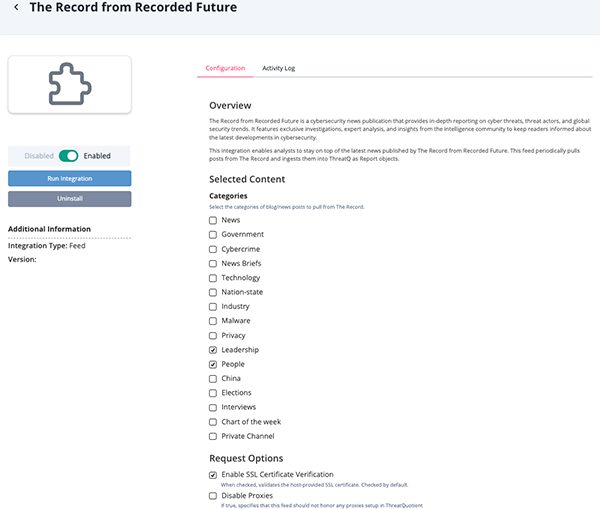600x509 pixels.
Task: Check the Disable Proxies checkbox
Action: coord(213,496)
